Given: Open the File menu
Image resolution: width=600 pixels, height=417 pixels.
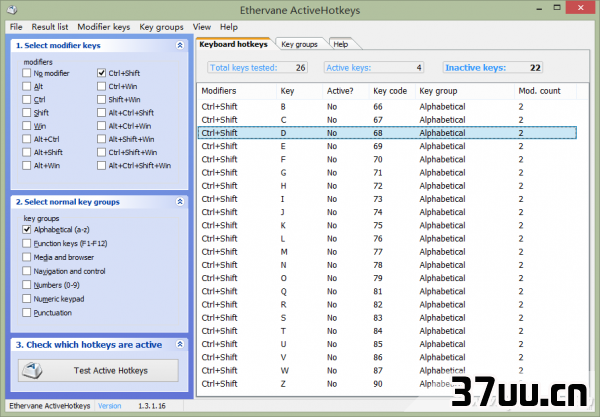Looking at the screenshot, I should 16,27.
